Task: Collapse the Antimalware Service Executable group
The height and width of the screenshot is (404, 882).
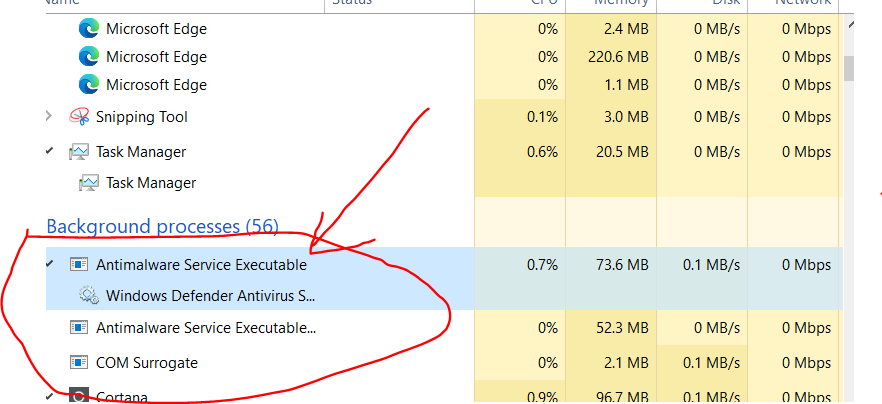Action: pyautogui.click(x=50, y=263)
